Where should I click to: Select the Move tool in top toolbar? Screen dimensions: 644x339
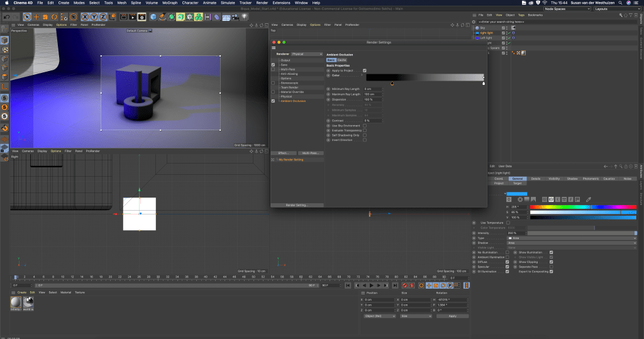point(36,16)
